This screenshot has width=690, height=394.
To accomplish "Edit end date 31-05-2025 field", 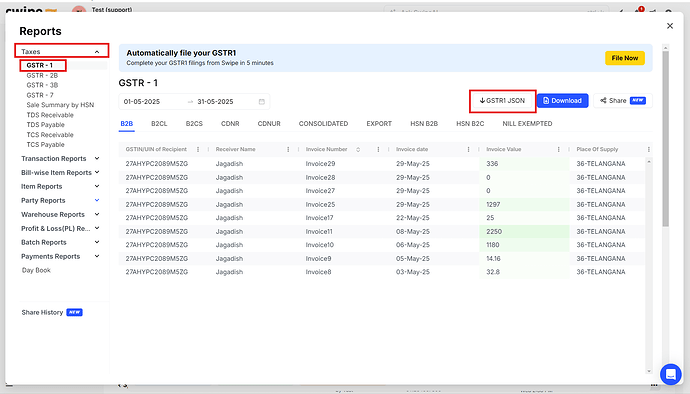I will pos(215,102).
